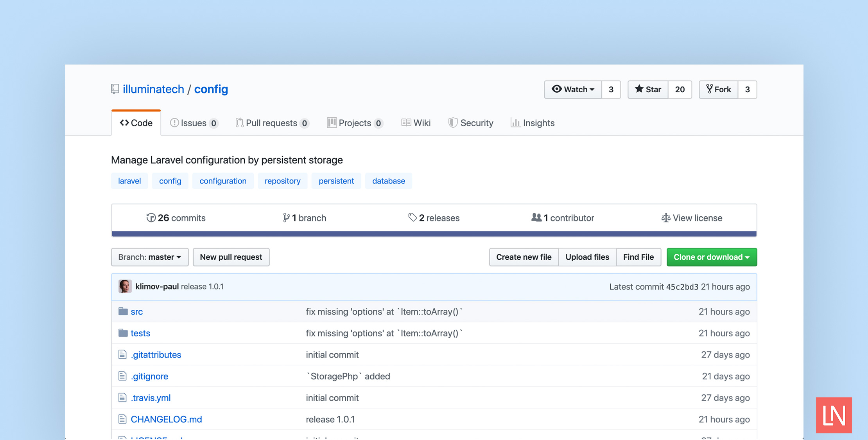The width and height of the screenshot is (868, 440).
Task: Open the config repository link
Action: [211, 89]
